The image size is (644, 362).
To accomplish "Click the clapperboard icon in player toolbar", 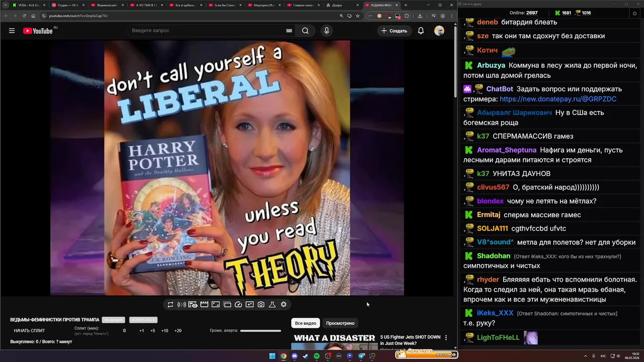I will pyautogui.click(x=204, y=304).
